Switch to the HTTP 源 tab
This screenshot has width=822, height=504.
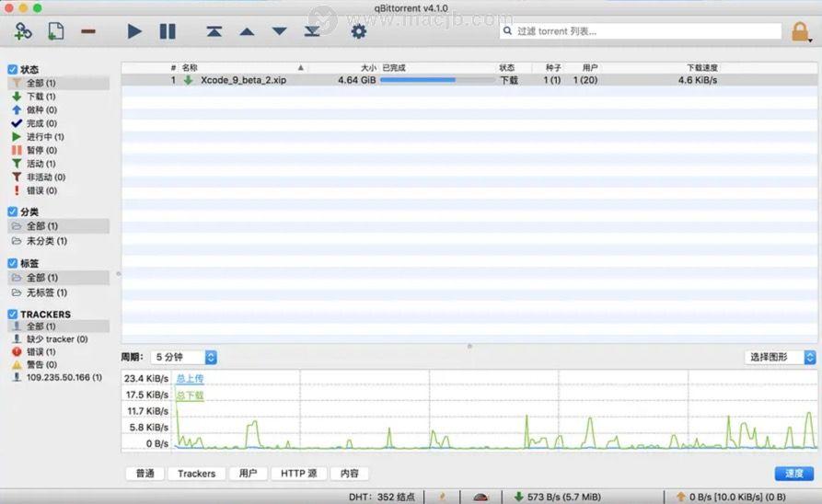[299, 474]
